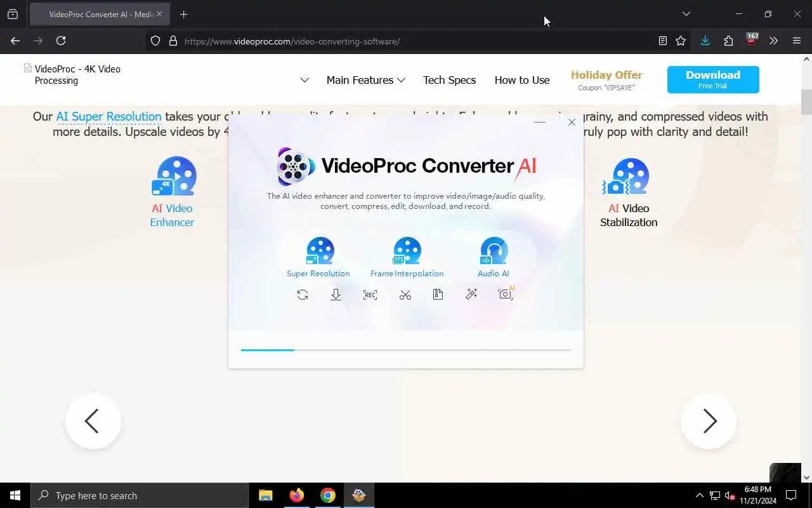This screenshot has width=812, height=508.
Task: Click the AI camera image icon
Action: click(506, 293)
